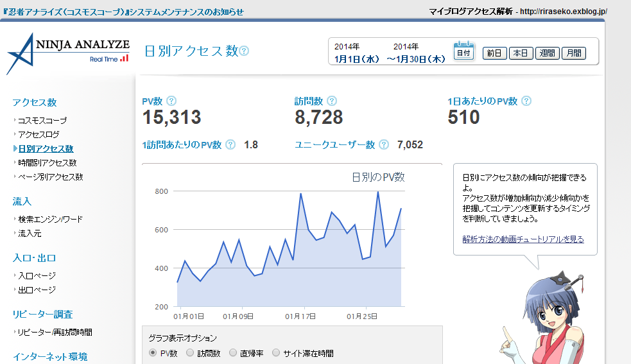Click the daily PV value 510
The image size is (631, 364).
click(x=463, y=117)
